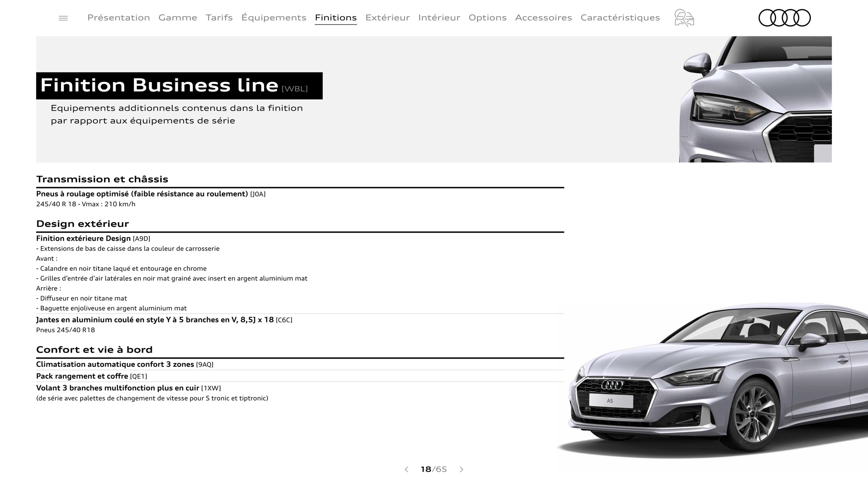Click Diffuseur en noir titane mat line
This screenshot has height=488, width=868.
pos(81,298)
